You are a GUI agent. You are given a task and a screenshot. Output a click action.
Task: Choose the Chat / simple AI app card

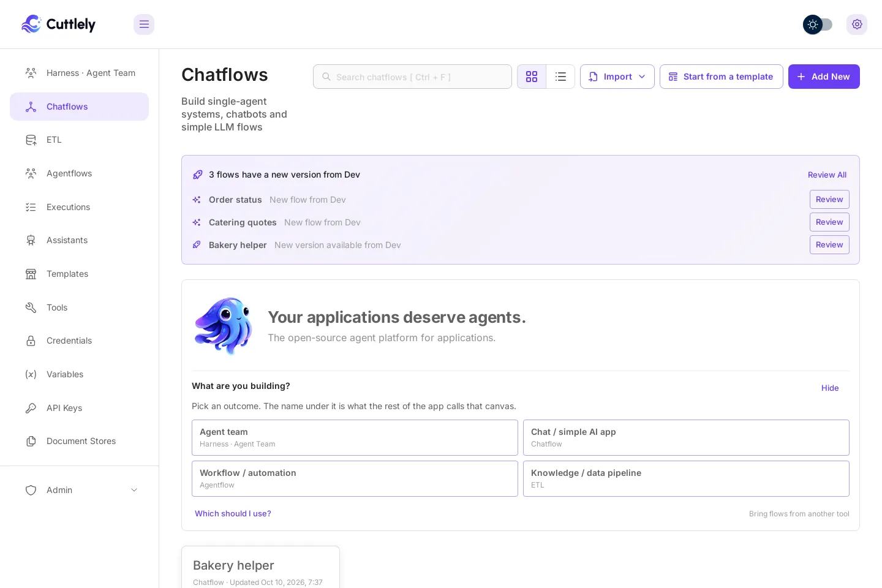pyautogui.click(x=686, y=437)
